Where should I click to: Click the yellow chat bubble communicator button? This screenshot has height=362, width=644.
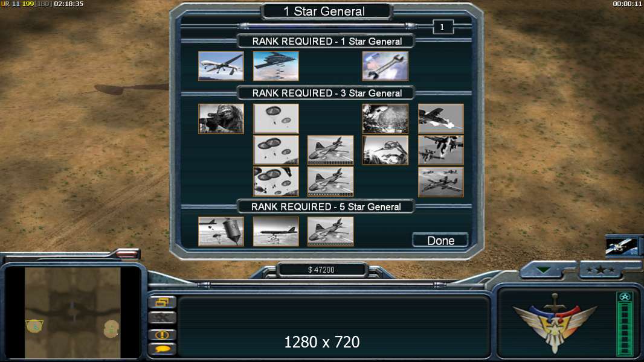point(163,349)
